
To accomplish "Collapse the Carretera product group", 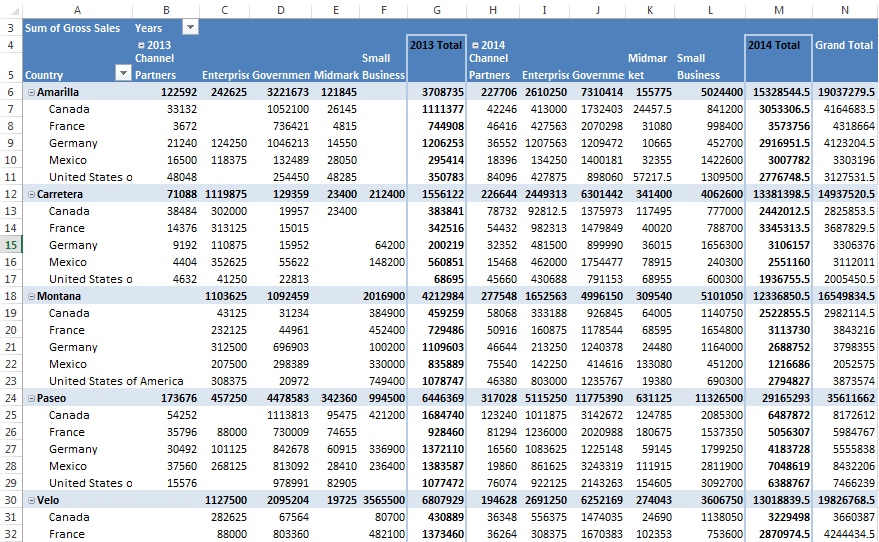I will pyautogui.click(x=31, y=194).
